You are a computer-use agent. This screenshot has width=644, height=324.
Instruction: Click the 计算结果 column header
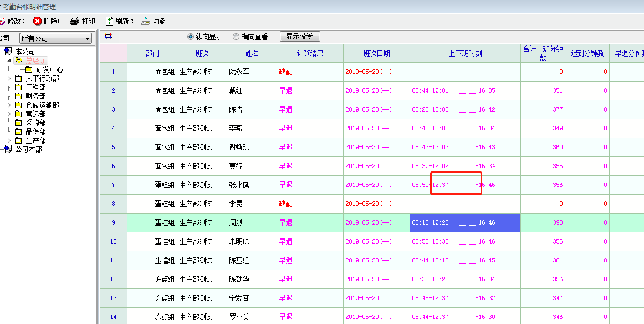click(x=310, y=54)
